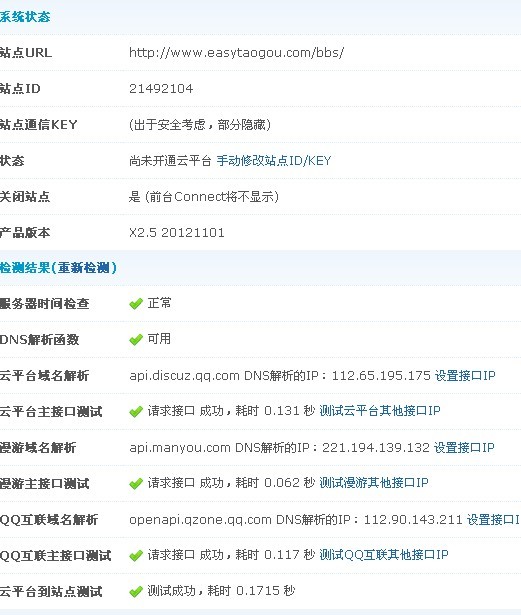Click green checkmark in 云平台到站点测试 row
Image resolution: width=521 pixels, height=615 pixels.
(x=136, y=591)
